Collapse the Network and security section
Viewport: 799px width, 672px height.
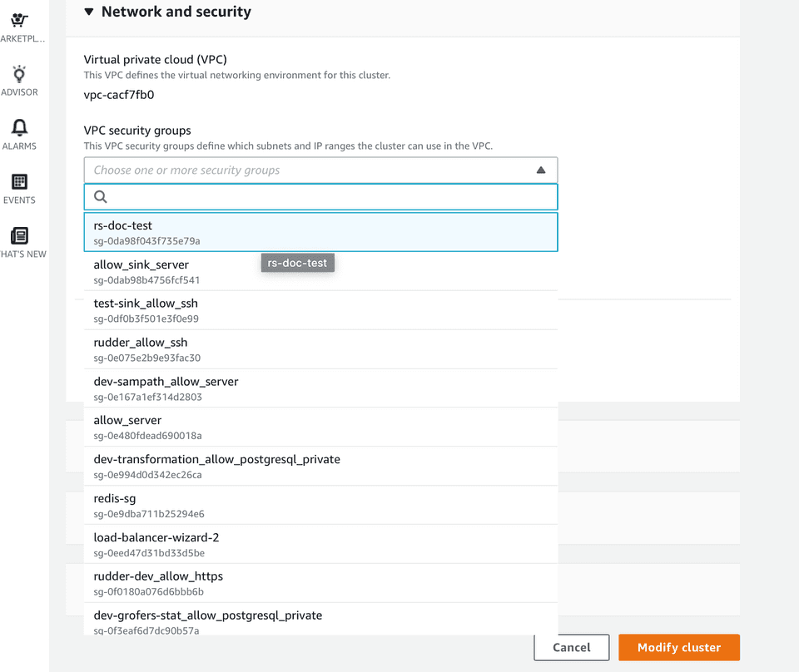(90, 12)
